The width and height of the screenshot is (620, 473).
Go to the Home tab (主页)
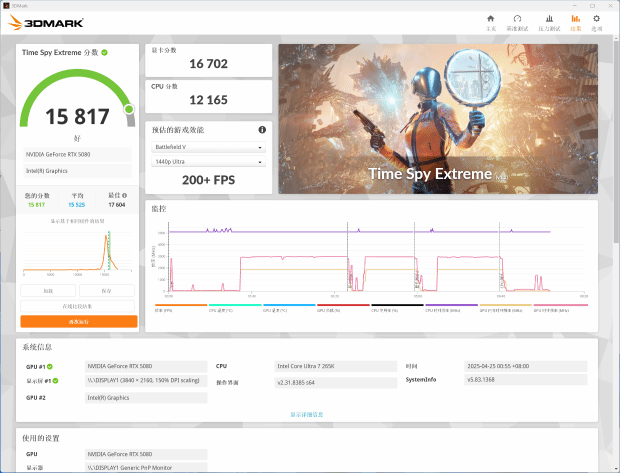[x=490, y=23]
